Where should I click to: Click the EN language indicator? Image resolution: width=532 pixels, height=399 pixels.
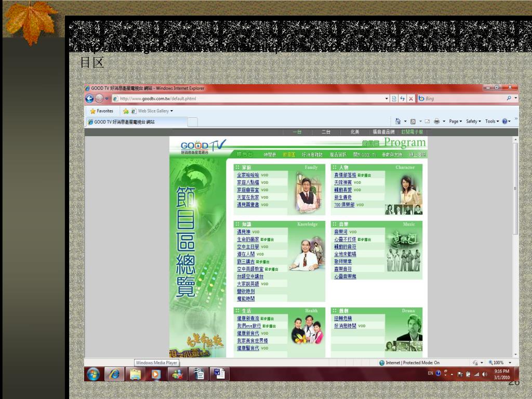coord(430,373)
